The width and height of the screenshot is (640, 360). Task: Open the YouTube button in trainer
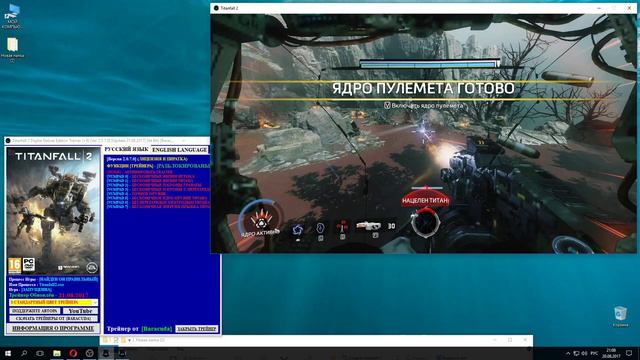click(80, 311)
